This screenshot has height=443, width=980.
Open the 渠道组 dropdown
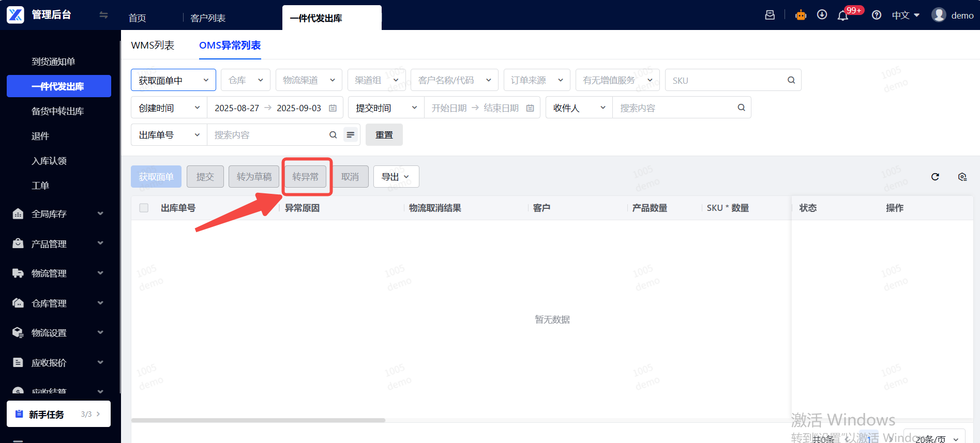pyautogui.click(x=376, y=80)
